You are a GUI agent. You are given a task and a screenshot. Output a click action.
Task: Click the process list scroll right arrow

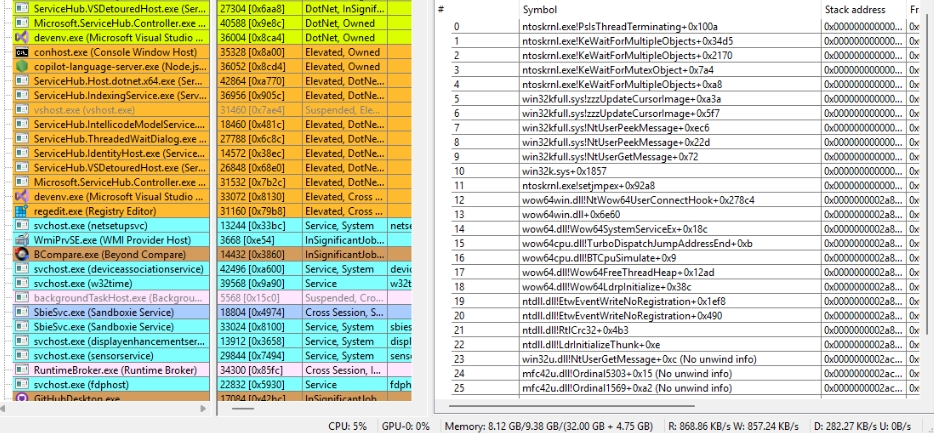[x=204, y=409]
